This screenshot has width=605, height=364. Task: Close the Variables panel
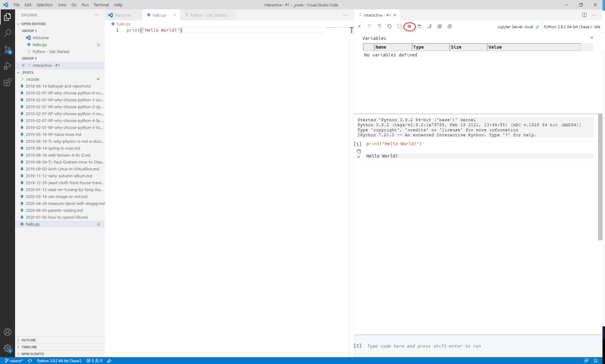(592, 38)
